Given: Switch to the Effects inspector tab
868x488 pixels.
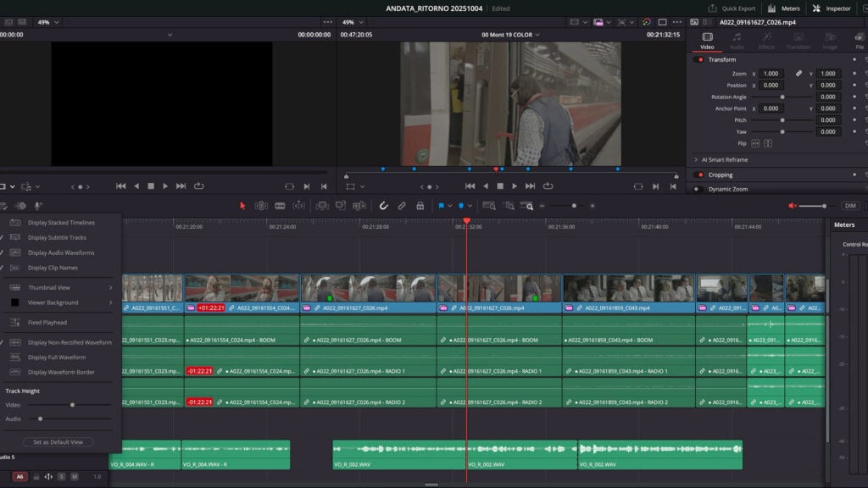Looking at the screenshot, I should coord(766,41).
